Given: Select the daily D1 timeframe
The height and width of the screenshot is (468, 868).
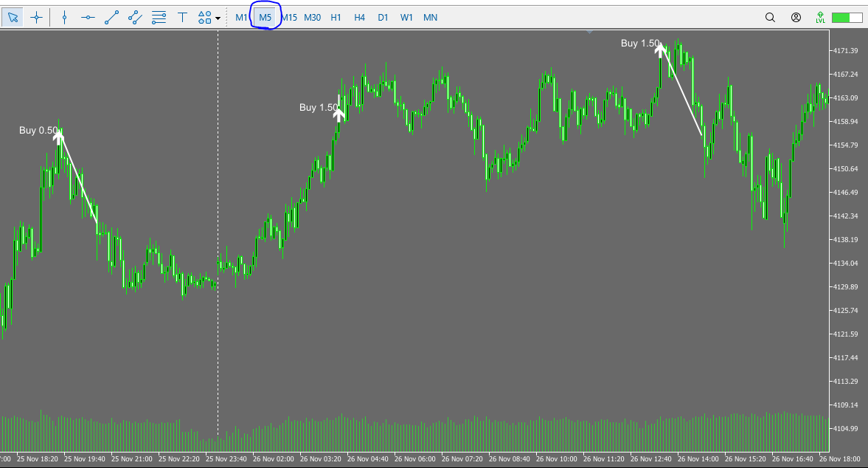Looking at the screenshot, I should 383,17.
